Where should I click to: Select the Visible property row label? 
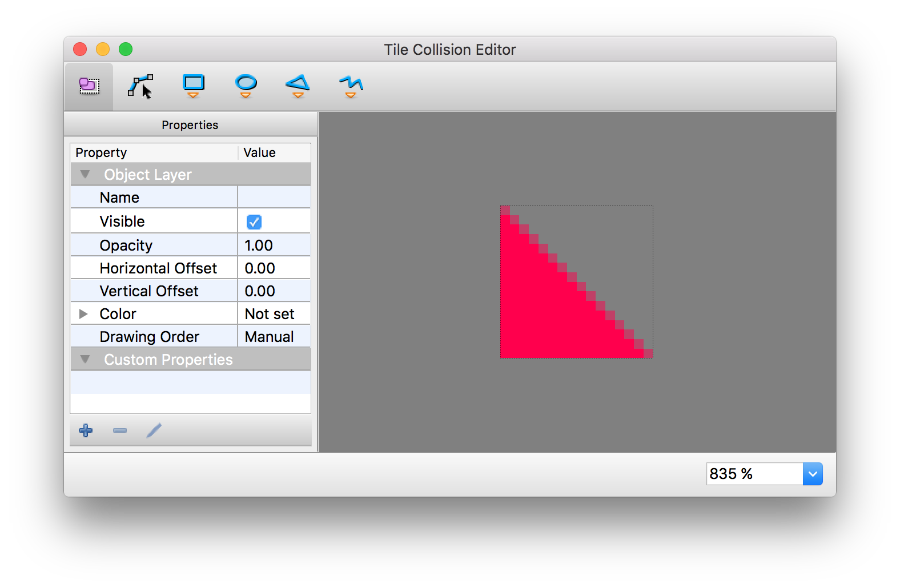(x=122, y=221)
